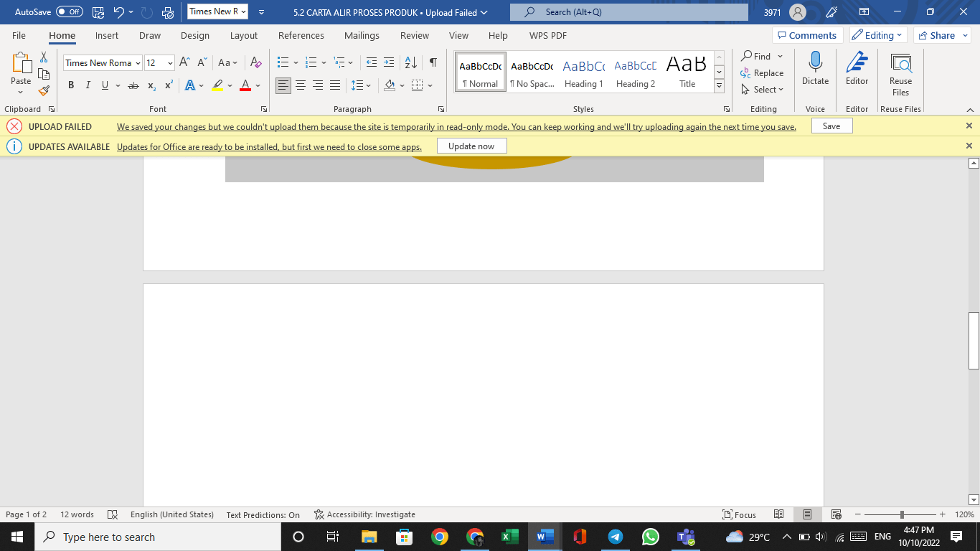Toggle align left button
Image resolution: width=980 pixels, height=551 pixels.
(x=283, y=85)
